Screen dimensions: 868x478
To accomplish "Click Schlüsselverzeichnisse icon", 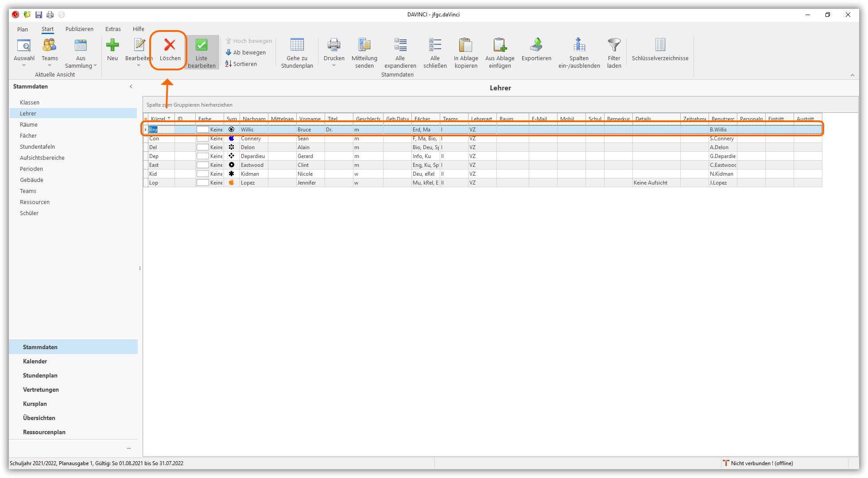I will click(x=660, y=45).
